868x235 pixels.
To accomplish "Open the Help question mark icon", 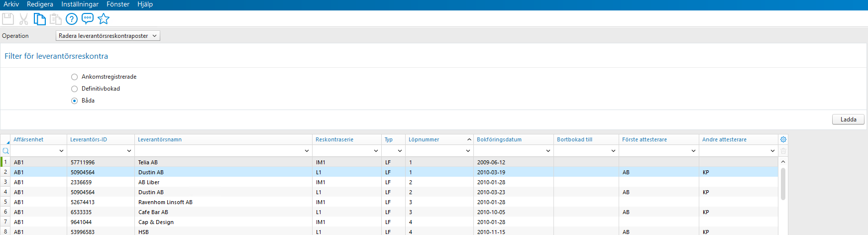I will click(72, 19).
